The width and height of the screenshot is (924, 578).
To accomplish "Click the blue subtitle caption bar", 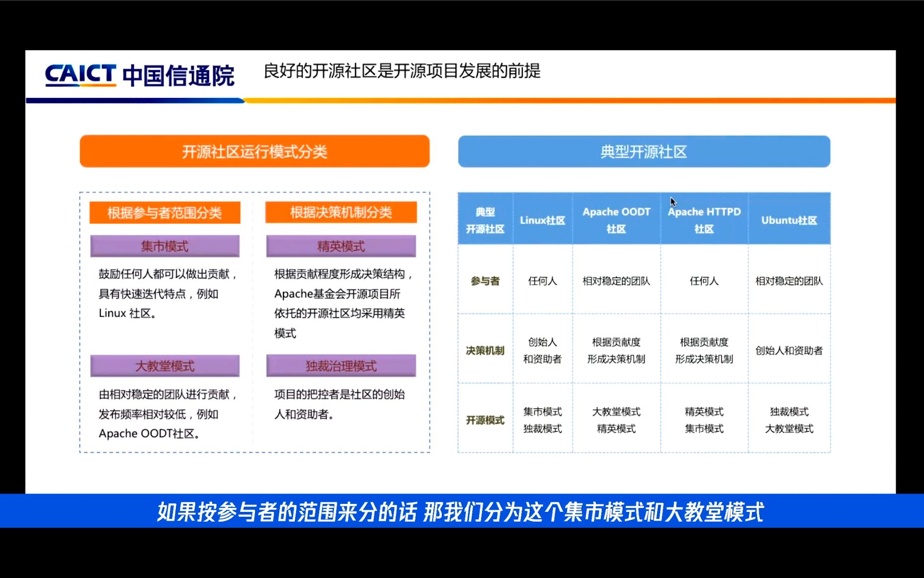I will (462, 511).
